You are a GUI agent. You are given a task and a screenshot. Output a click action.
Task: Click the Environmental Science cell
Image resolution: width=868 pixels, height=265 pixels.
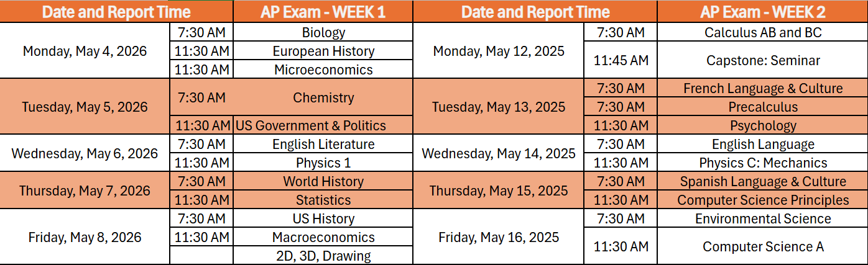pyautogui.click(x=763, y=218)
